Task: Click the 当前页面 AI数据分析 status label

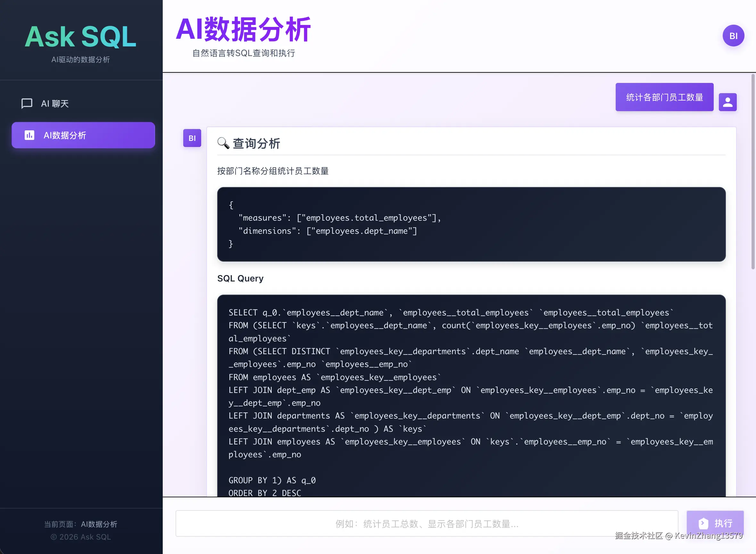Action: point(81,524)
